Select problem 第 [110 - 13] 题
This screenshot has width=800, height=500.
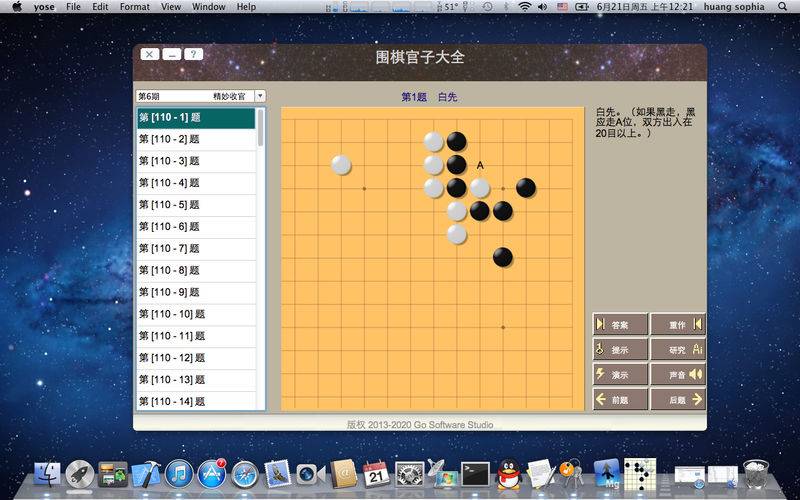click(x=196, y=380)
